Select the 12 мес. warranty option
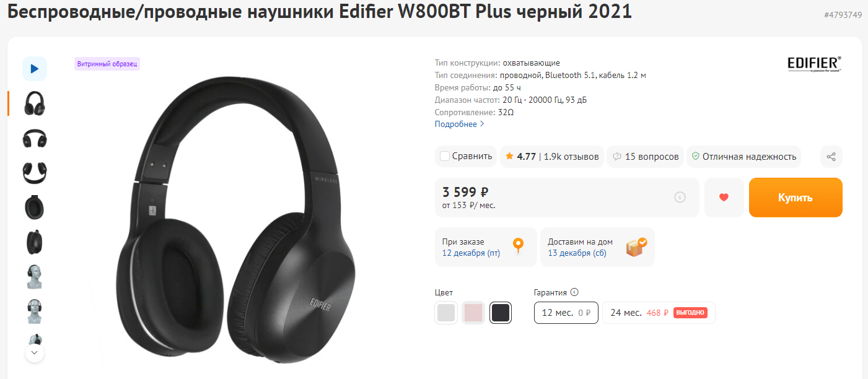Viewport: 868px width, 379px height. coord(566,313)
